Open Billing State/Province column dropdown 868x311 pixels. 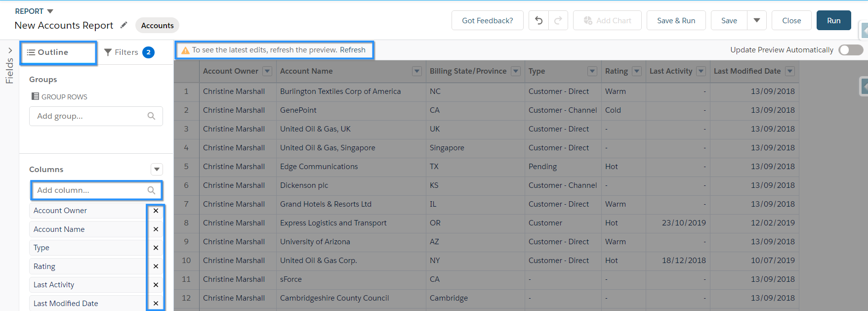click(x=516, y=71)
